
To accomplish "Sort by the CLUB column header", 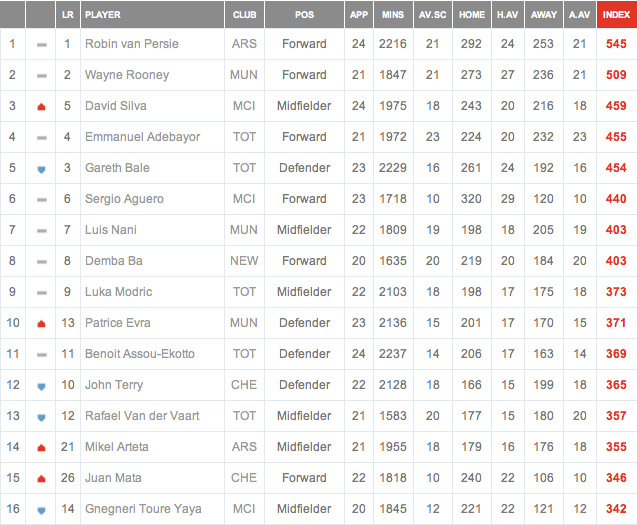I will pos(244,15).
